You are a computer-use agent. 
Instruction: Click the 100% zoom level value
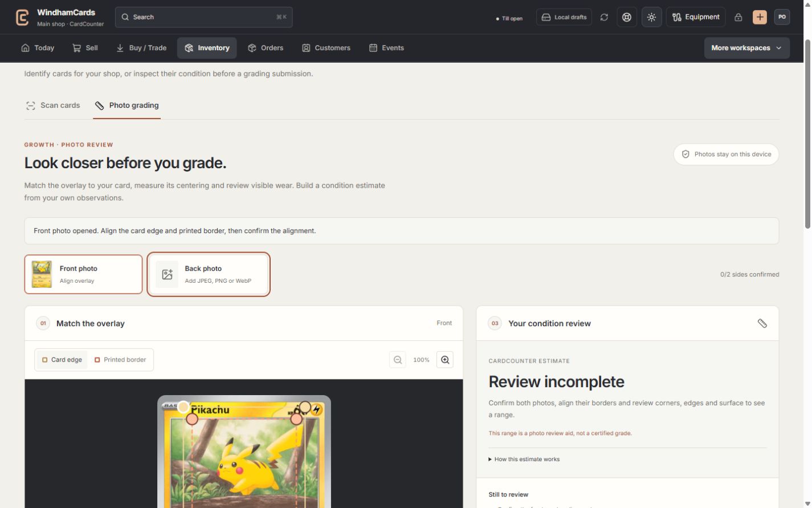pos(421,360)
